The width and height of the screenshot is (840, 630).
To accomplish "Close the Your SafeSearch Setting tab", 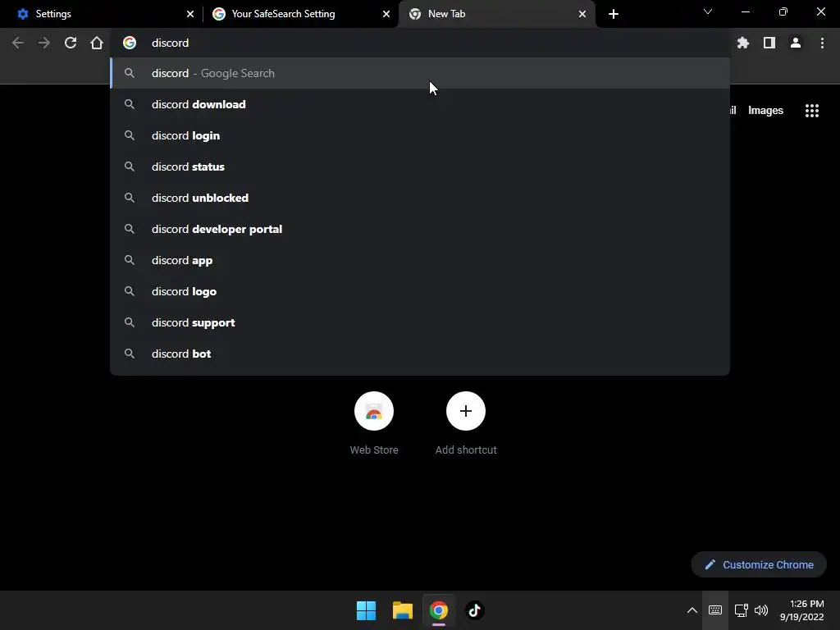I will (386, 14).
